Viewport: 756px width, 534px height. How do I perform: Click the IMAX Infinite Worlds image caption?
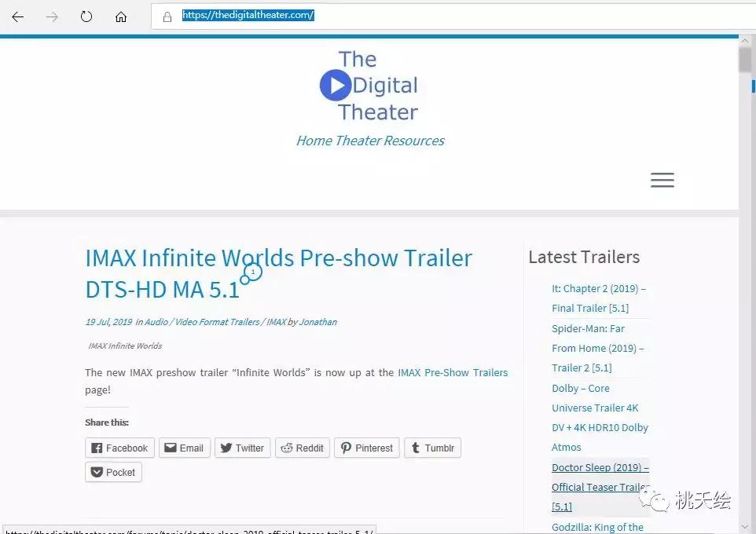[126, 346]
